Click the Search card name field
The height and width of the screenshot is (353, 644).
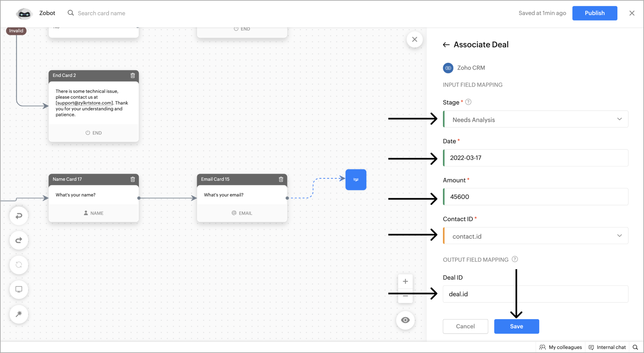point(101,13)
